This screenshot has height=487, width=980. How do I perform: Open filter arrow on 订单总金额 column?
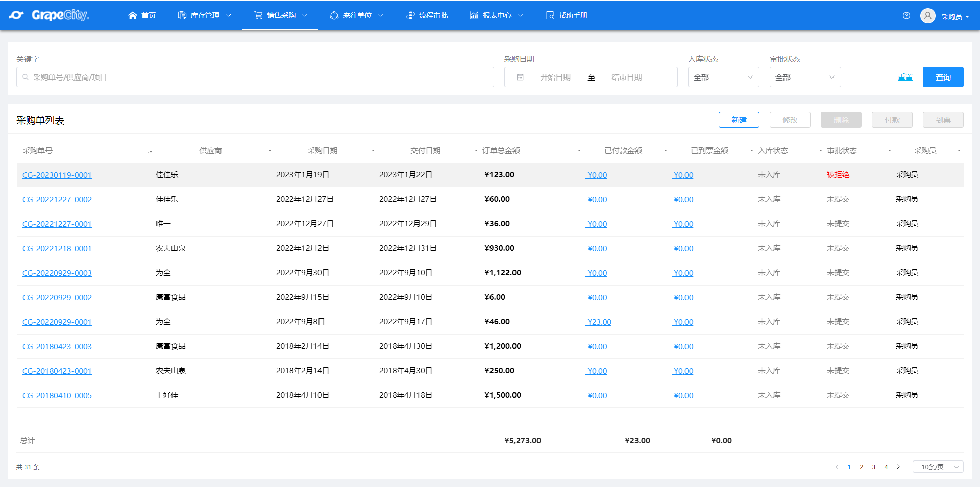[x=579, y=151]
